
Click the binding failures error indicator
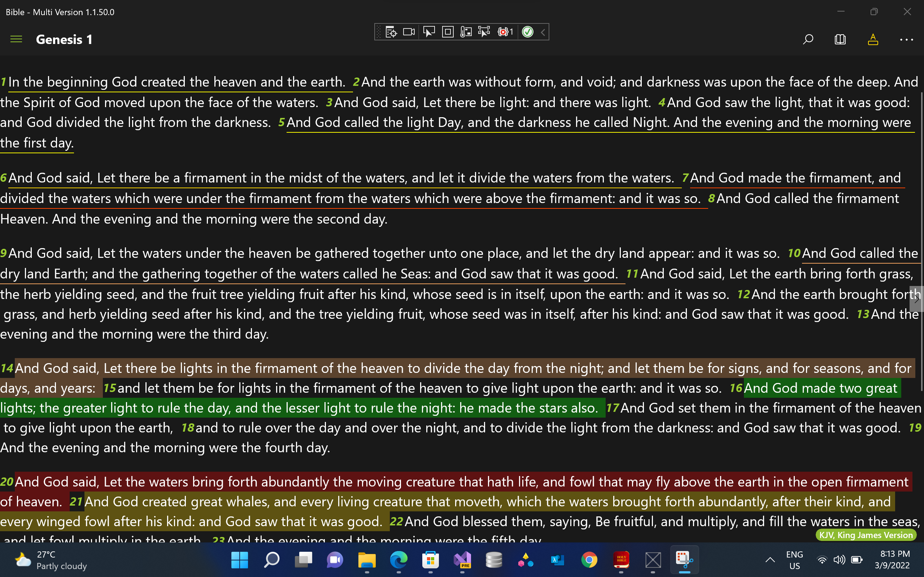click(505, 32)
